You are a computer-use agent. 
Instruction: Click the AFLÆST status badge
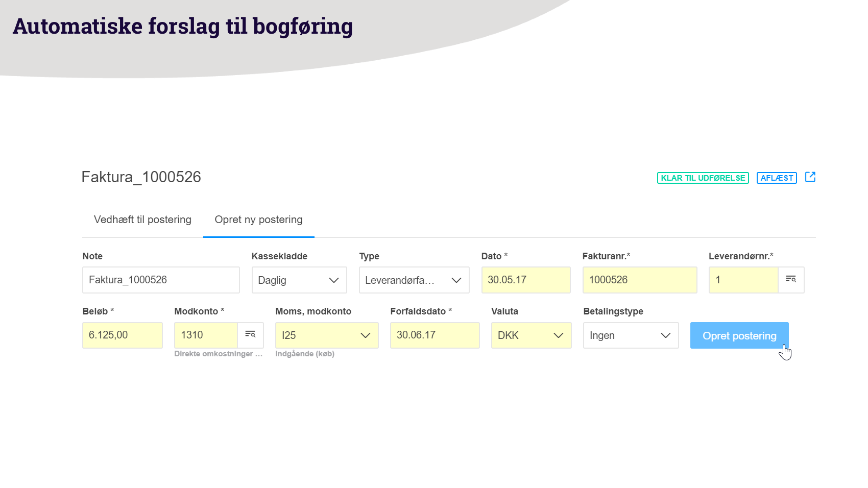coord(776,178)
